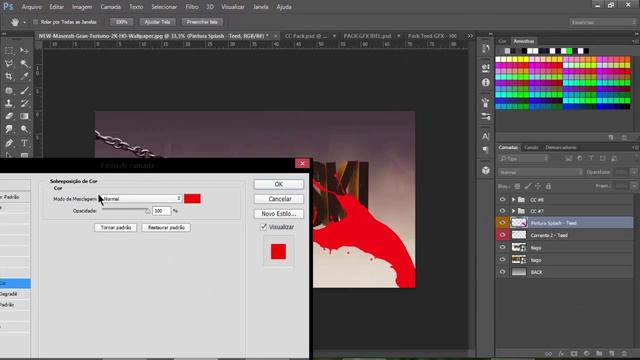
Task: Click the Novo Estilo button
Action: tap(279, 214)
